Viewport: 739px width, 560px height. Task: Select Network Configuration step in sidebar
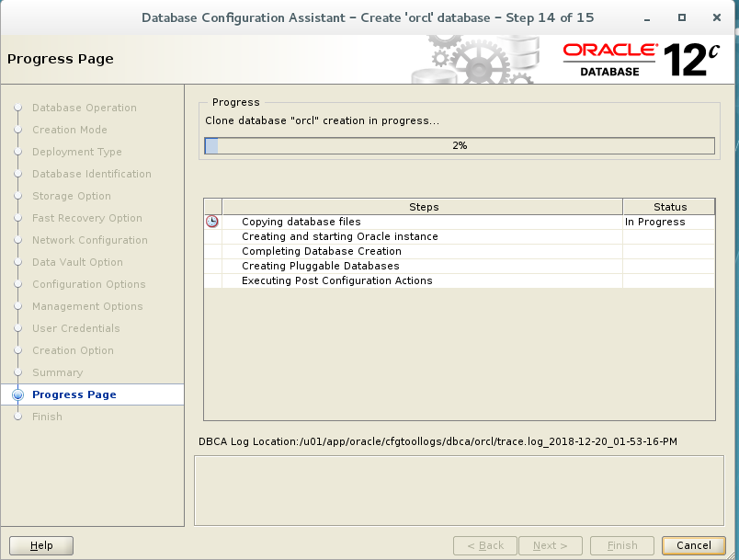click(x=90, y=240)
